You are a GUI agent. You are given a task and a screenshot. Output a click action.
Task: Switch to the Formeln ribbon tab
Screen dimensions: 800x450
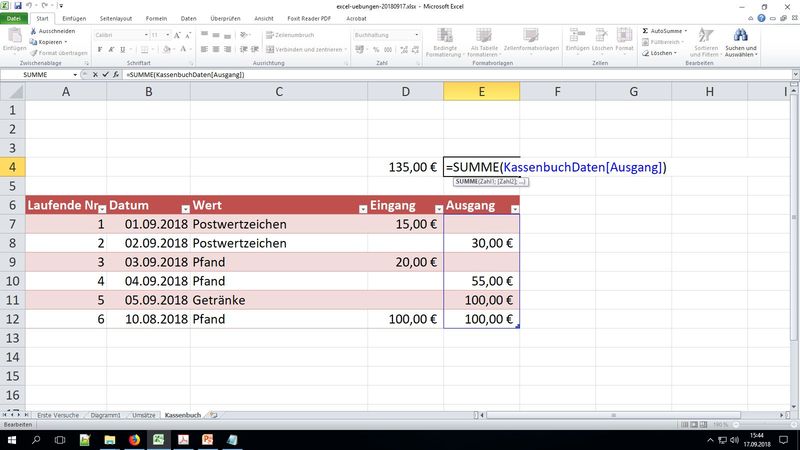click(156, 18)
